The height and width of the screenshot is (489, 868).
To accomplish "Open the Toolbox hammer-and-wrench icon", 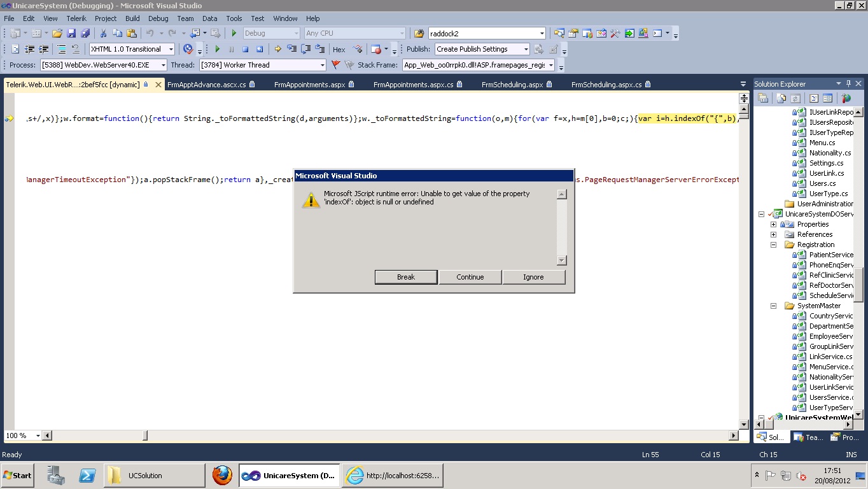I will pos(615,33).
